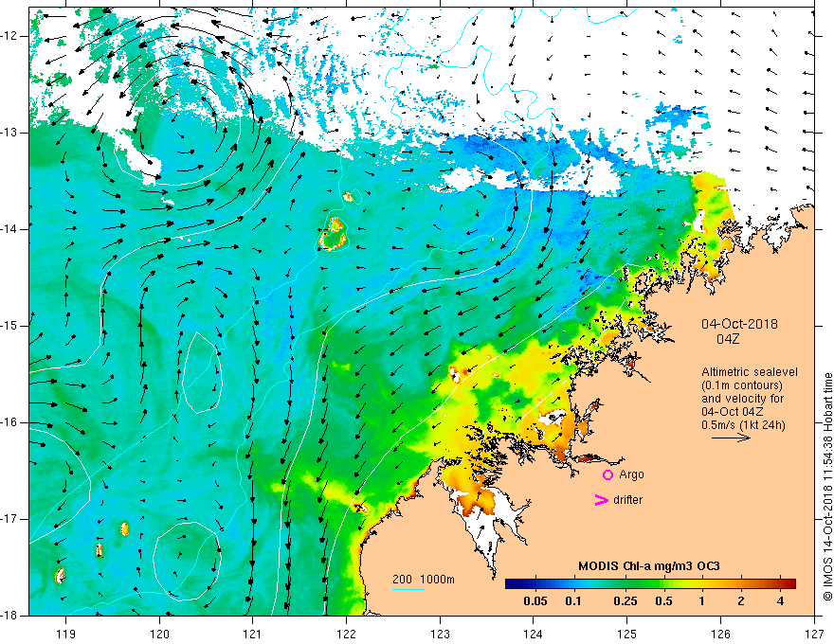Click the longitude axis label 120
This screenshot has width=834, height=644.
click(159, 634)
